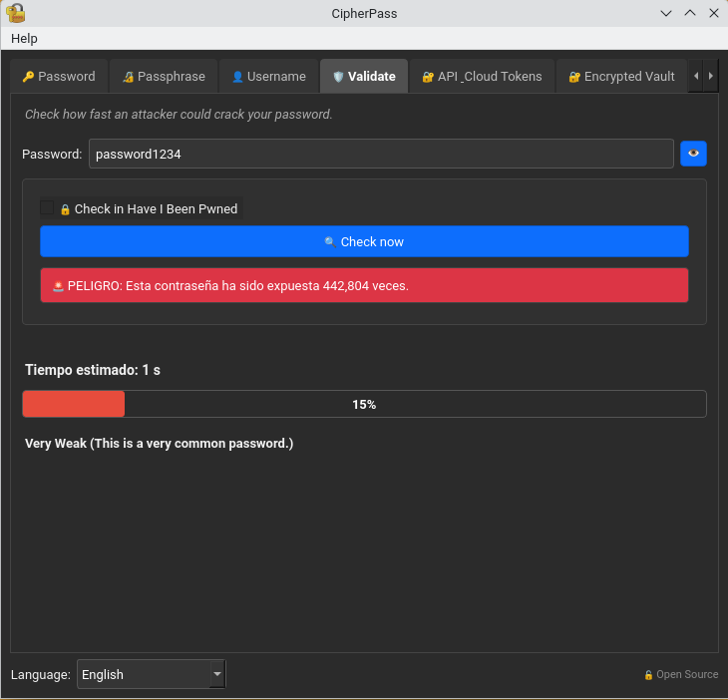728x700 pixels.
Task: Open the Language dropdown showing English
Action: (x=152, y=674)
